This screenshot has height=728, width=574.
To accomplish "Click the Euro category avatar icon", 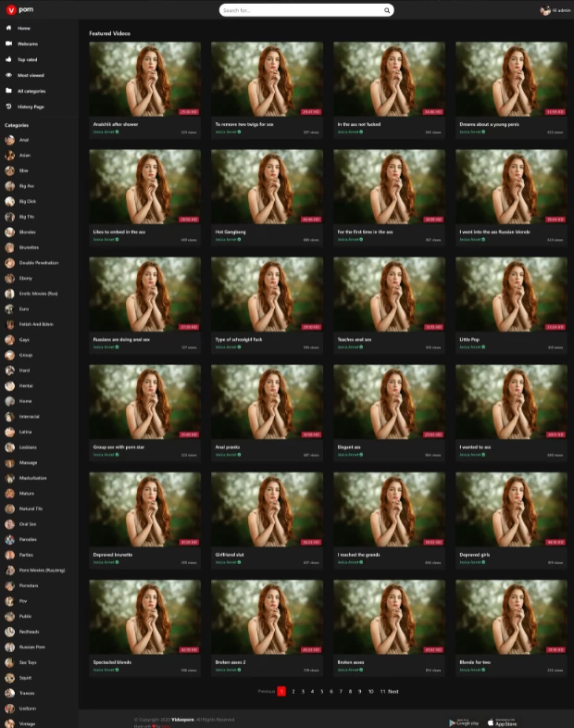I will click(10, 308).
